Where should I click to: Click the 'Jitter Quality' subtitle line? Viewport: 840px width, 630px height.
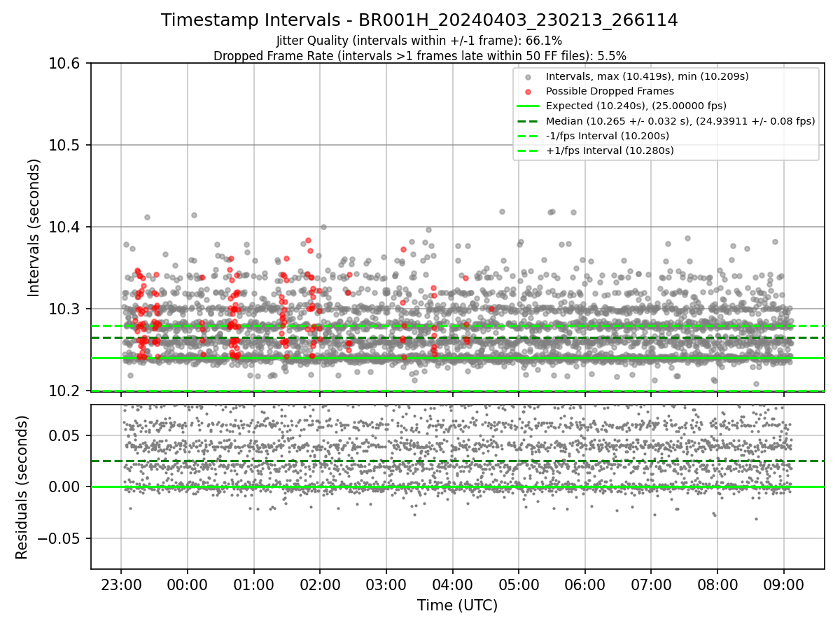pyautogui.click(x=419, y=41)
